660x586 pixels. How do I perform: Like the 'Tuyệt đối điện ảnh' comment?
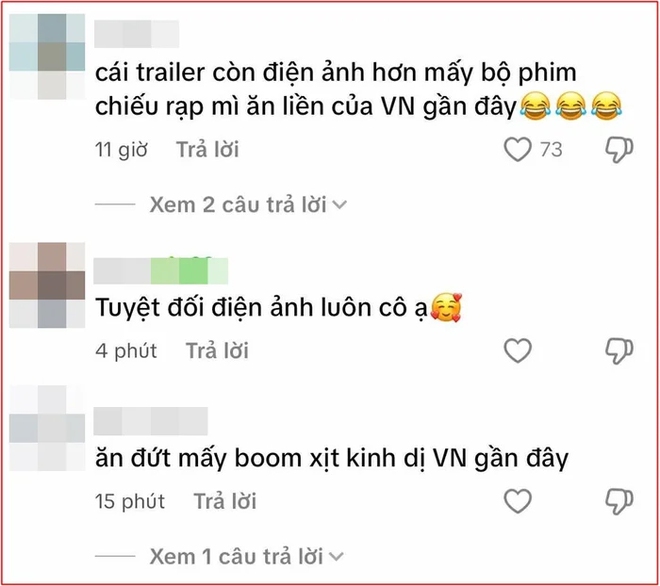click(517, 350)
